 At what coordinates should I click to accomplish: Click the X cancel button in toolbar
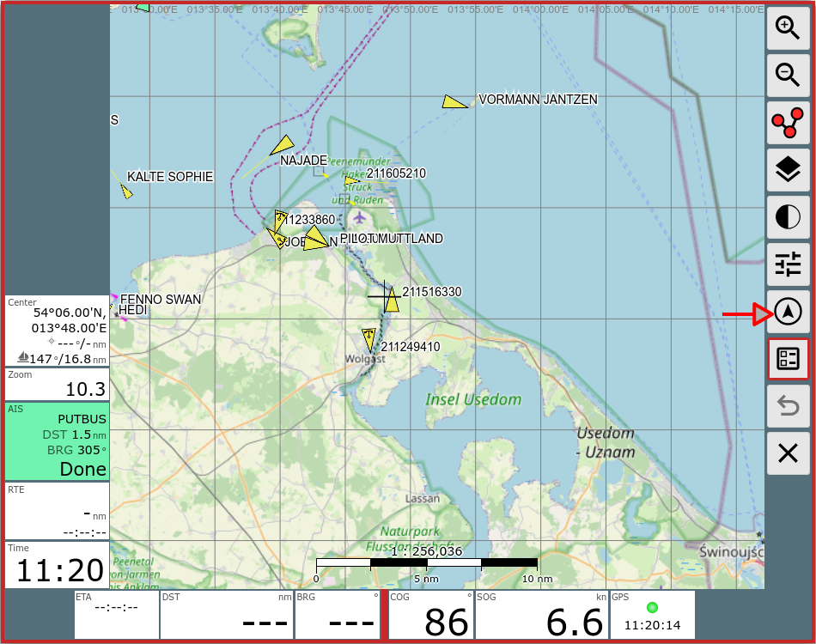(x=788, y=453)
